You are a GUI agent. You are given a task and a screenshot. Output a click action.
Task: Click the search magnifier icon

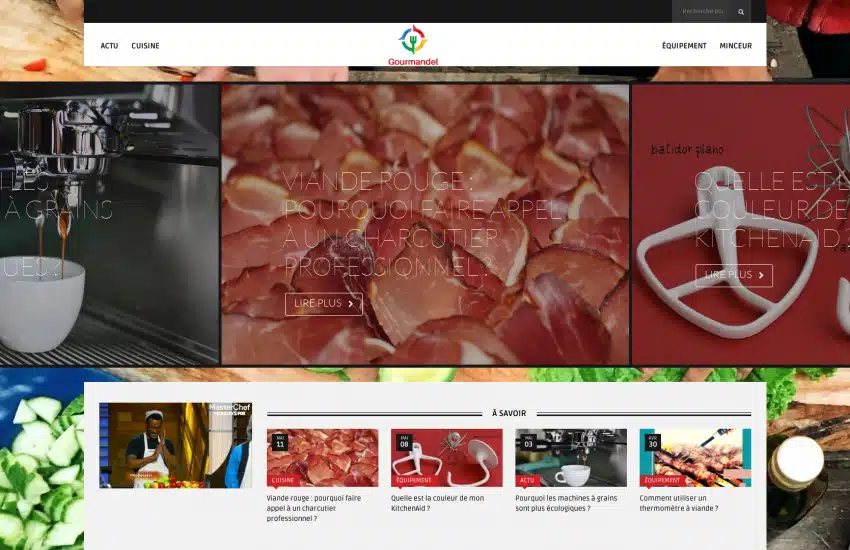(x=741, y=12)
